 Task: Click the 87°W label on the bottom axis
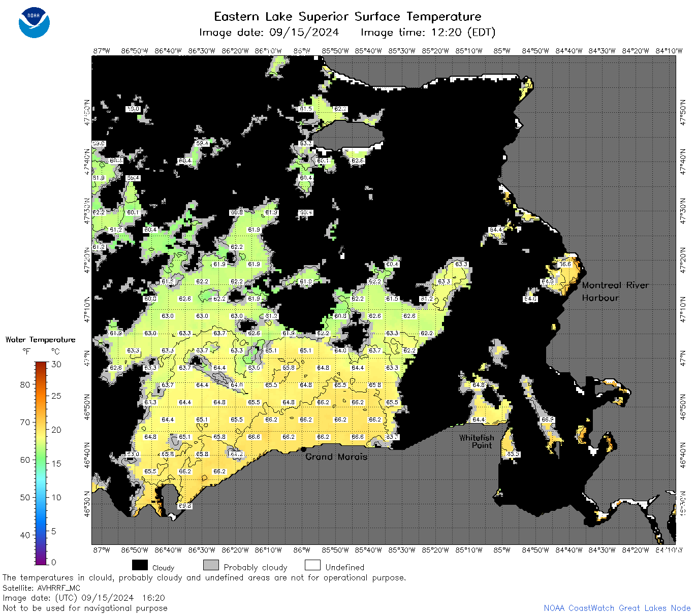point(102,550)
